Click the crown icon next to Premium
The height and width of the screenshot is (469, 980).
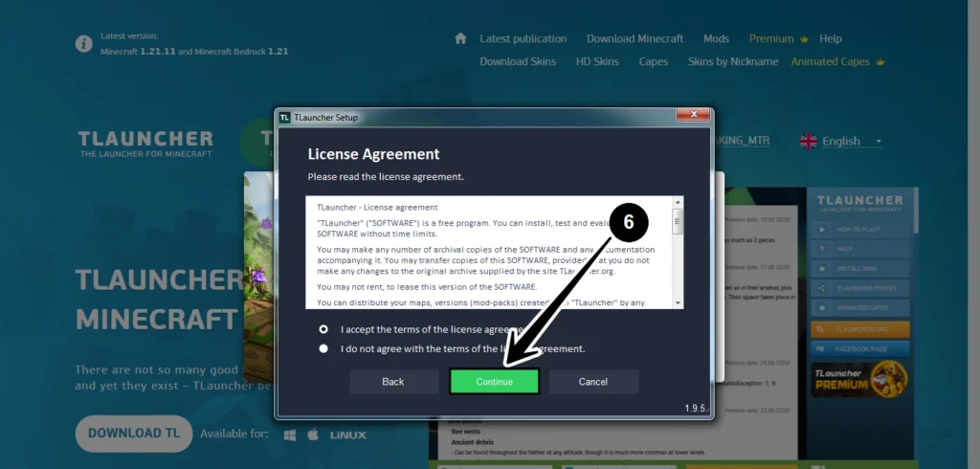point(804,39)
